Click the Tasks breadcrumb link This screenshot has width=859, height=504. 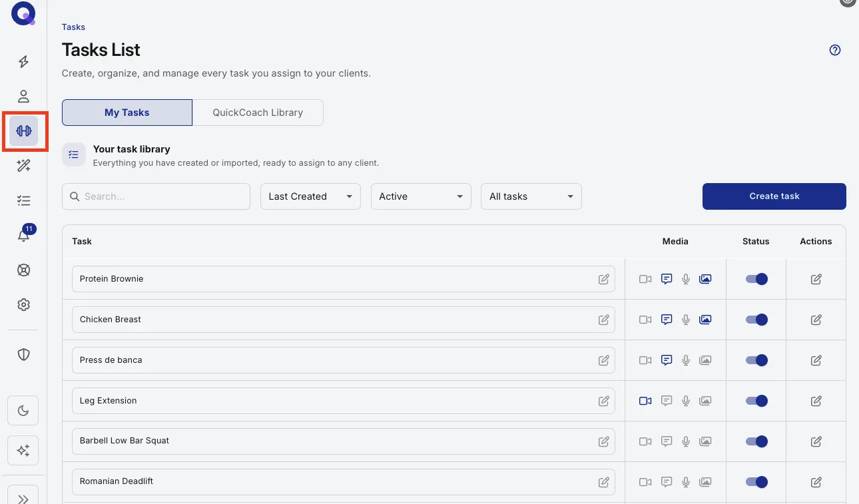73,27
